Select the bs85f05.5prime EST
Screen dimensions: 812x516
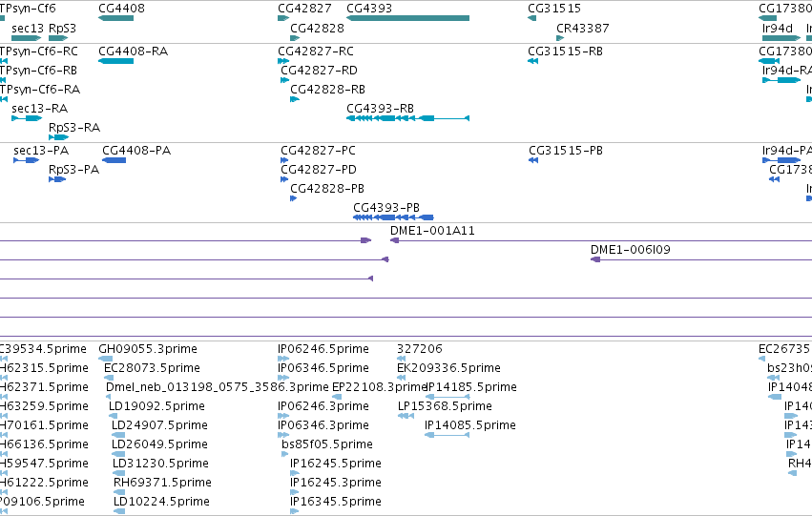coord(285,454)
